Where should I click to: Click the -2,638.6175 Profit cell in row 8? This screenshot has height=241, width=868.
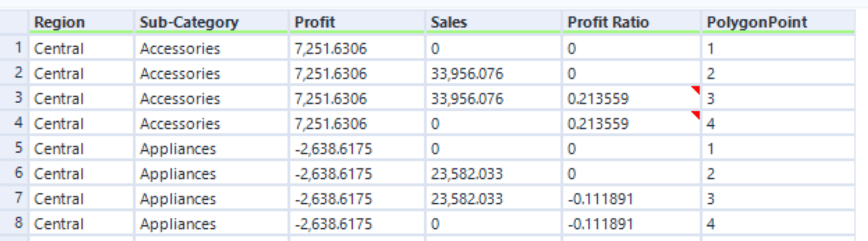(357, 224)
